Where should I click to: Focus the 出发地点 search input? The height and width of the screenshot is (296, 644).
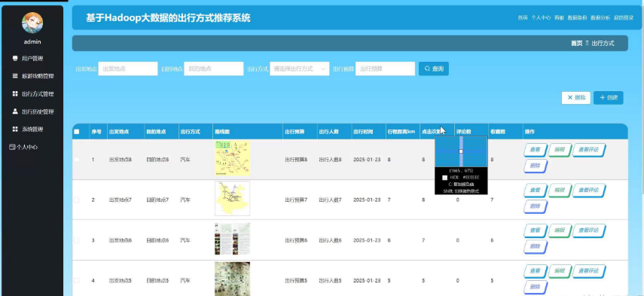click(x=128, y=69)
